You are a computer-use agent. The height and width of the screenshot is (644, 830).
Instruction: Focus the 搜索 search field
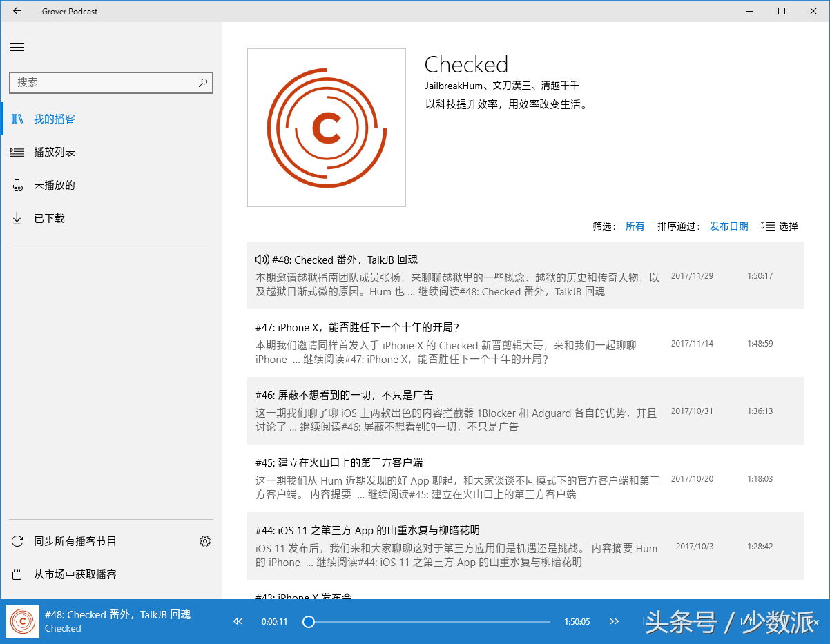[x=111, y=82]
